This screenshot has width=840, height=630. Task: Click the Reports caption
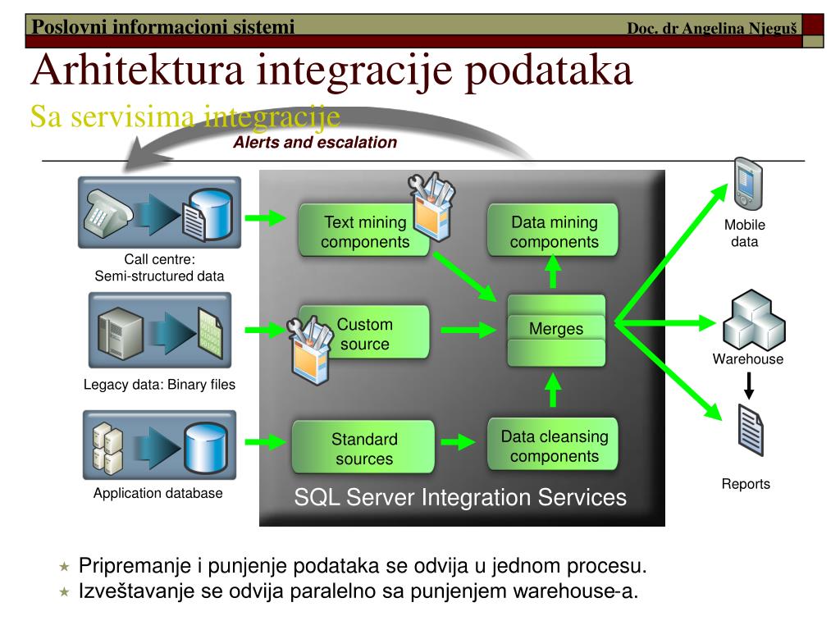[746, 484]
